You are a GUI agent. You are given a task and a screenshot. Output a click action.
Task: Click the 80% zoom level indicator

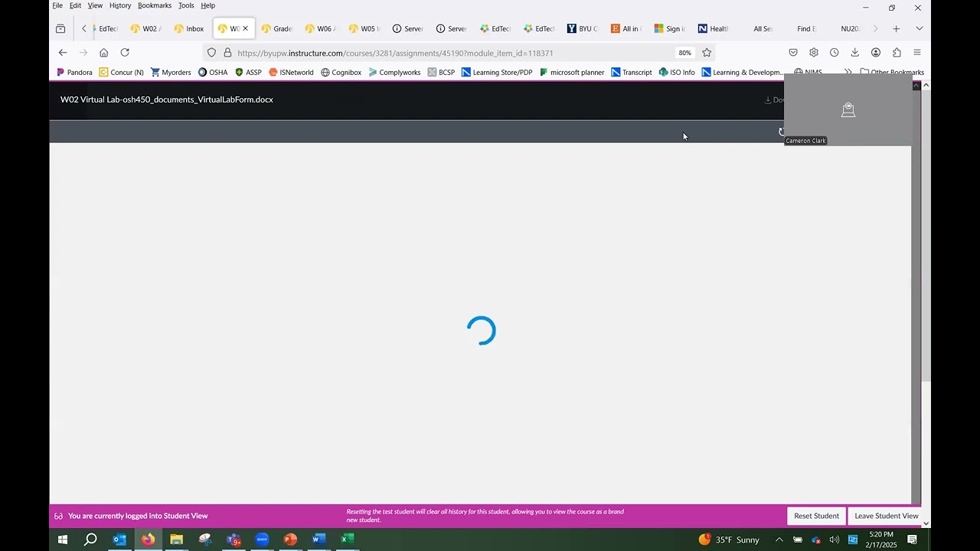coord(684,53)
